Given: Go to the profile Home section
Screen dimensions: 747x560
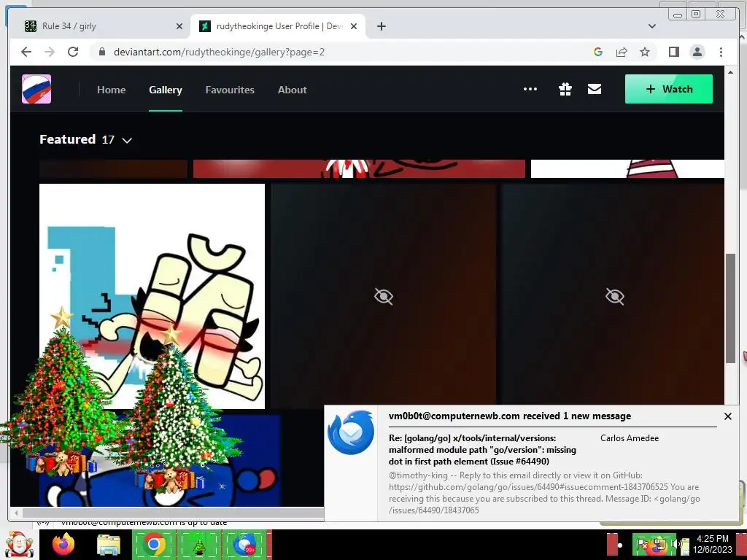Looking at the screenshot, I should coord(112,90).
